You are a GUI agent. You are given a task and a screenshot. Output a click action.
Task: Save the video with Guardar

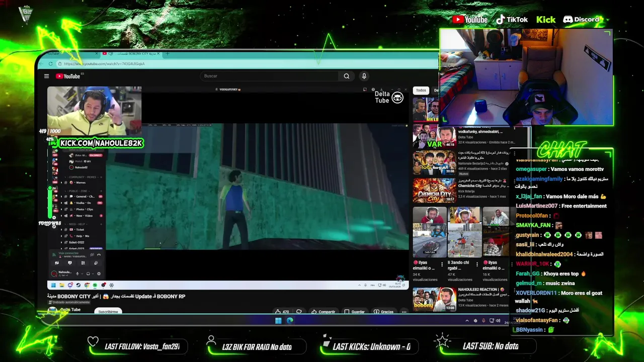354,312
